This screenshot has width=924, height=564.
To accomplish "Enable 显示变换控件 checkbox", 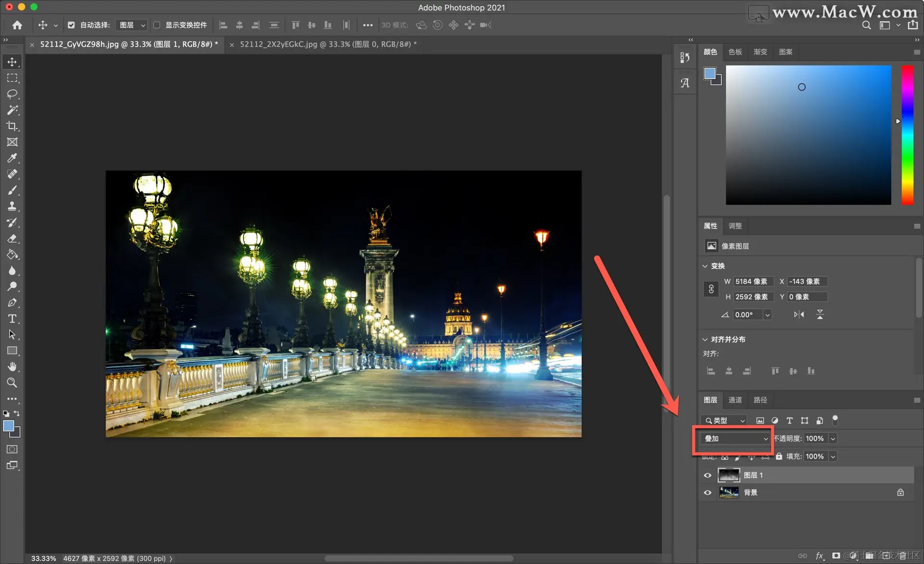I will click(157, 25).
